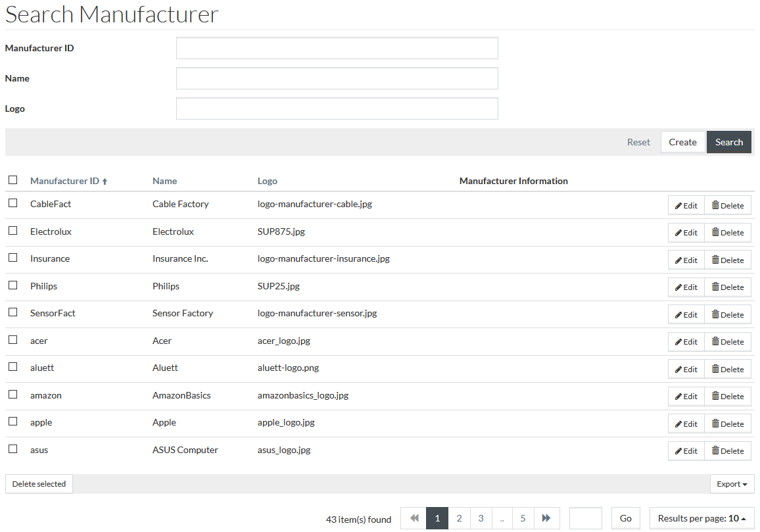The width and height of the screenshot is (760, 532).
Task: Tick the asus row checkbox
Action: (13, 448)
